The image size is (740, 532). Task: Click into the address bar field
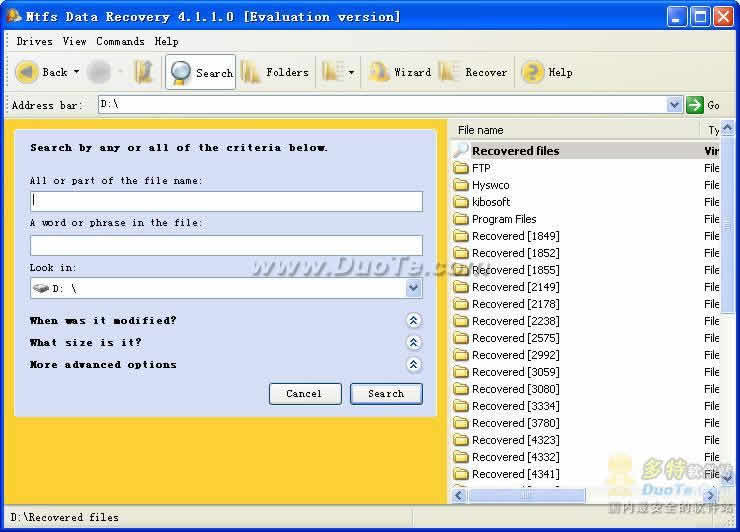click(x=382, y=104)
